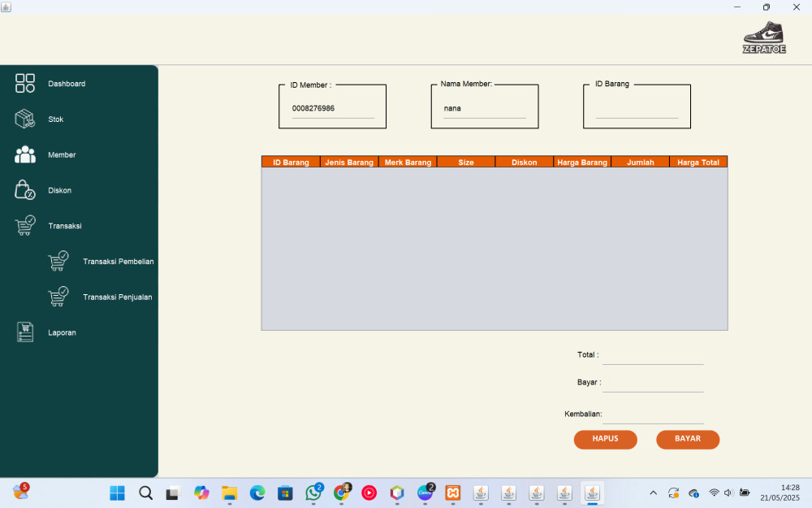Open the Diskon menu label

(x=59, y=190)
